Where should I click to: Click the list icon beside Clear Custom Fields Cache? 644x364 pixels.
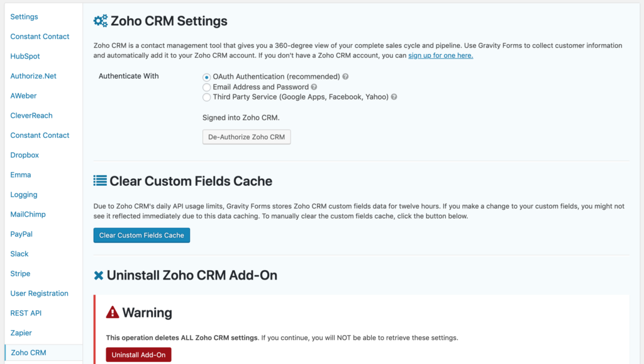(99, 181)
